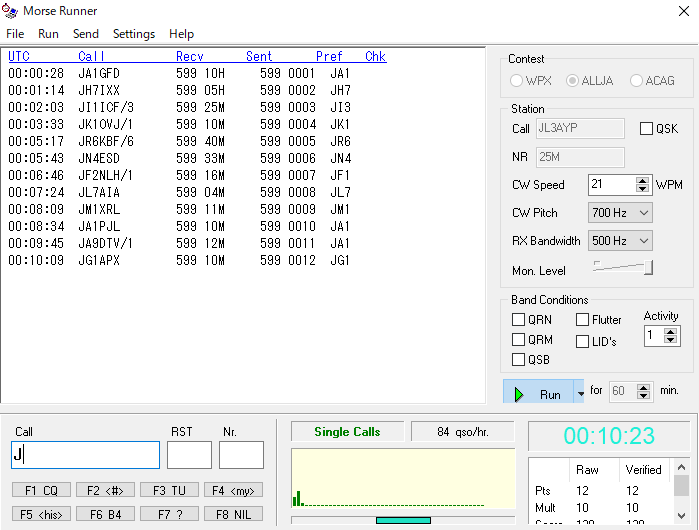Click the RST entry field

189,455
